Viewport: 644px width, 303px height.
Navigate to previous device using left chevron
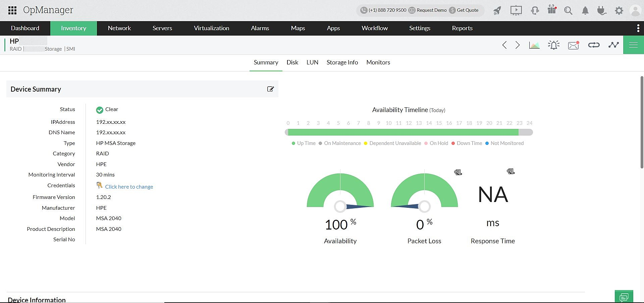tap(504, 45)
